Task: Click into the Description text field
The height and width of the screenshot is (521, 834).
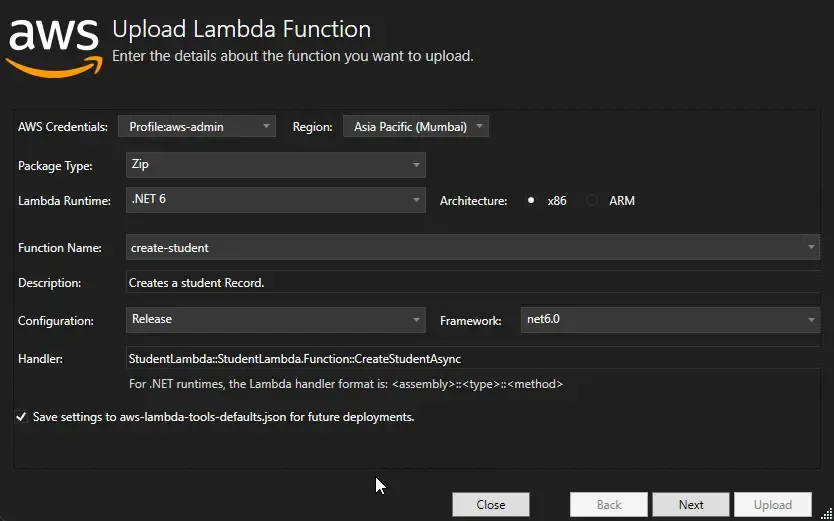Action: [473, 282]
